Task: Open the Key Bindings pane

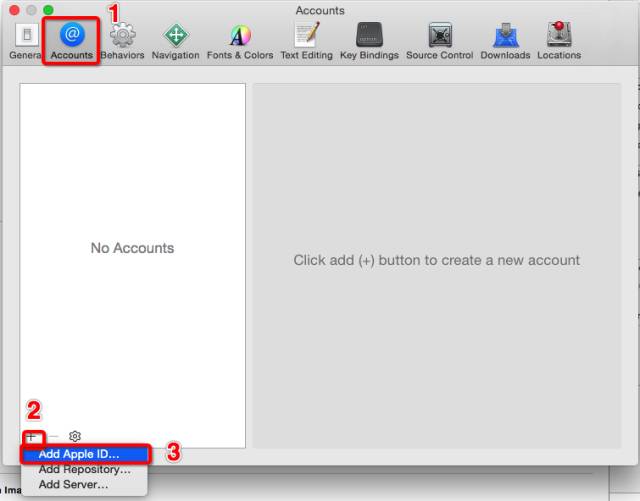Action: point(368,40)
